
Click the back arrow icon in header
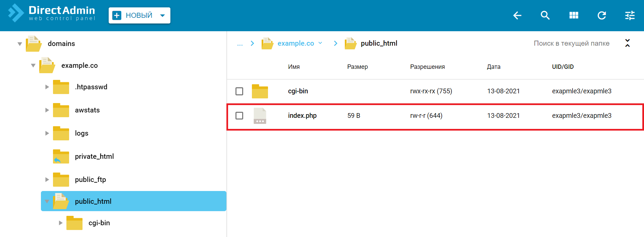(517, 15)
